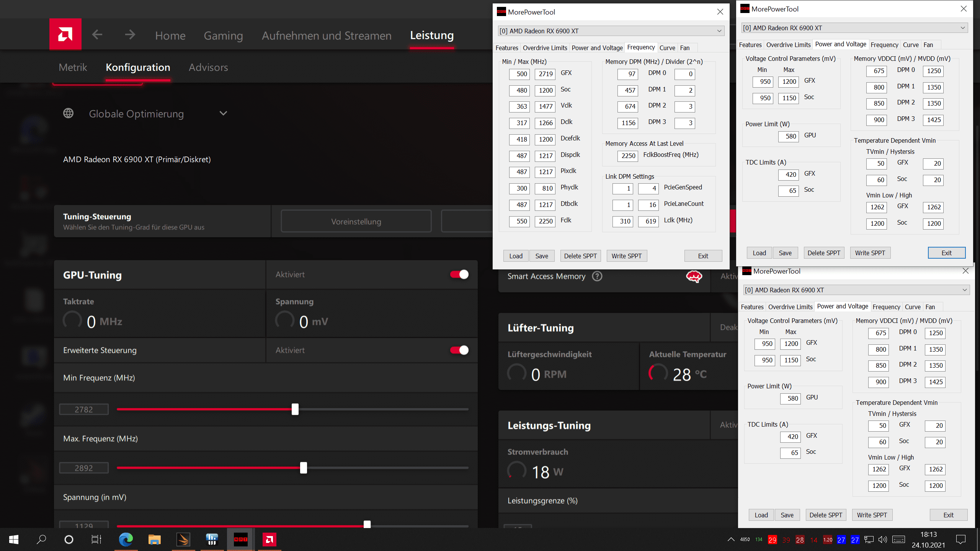The height and width of the screenshot is (551, 980).
Task: Open Overdrive Limits tab in the Frequency-tab MorePowerTool
Action: (x=545, y=48)
